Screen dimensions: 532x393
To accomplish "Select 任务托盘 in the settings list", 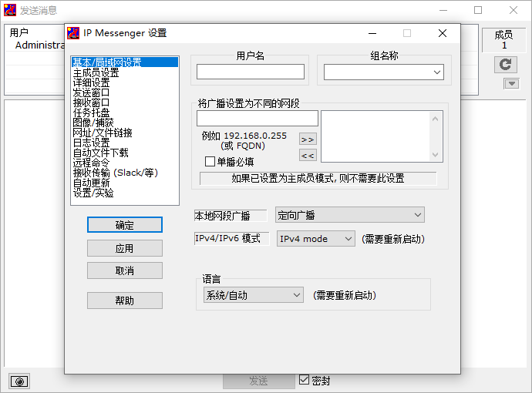I will [x=124, y=113].
